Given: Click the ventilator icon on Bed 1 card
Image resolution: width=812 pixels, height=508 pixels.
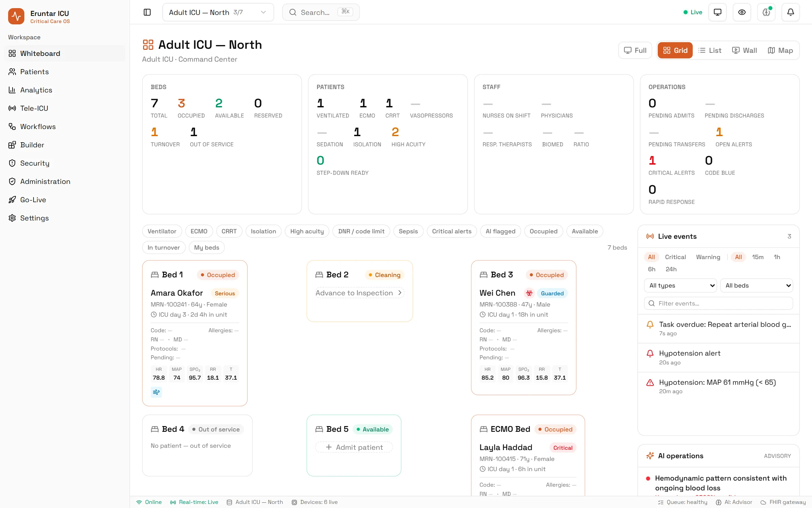Looking at the screenshot, I should tap(156, 392).
